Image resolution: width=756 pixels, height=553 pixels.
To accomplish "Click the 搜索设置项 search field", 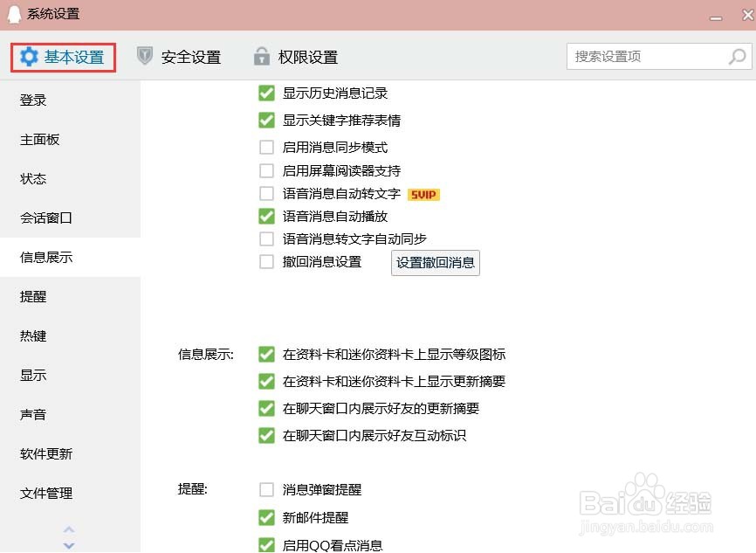I will [x=659, y=57].
